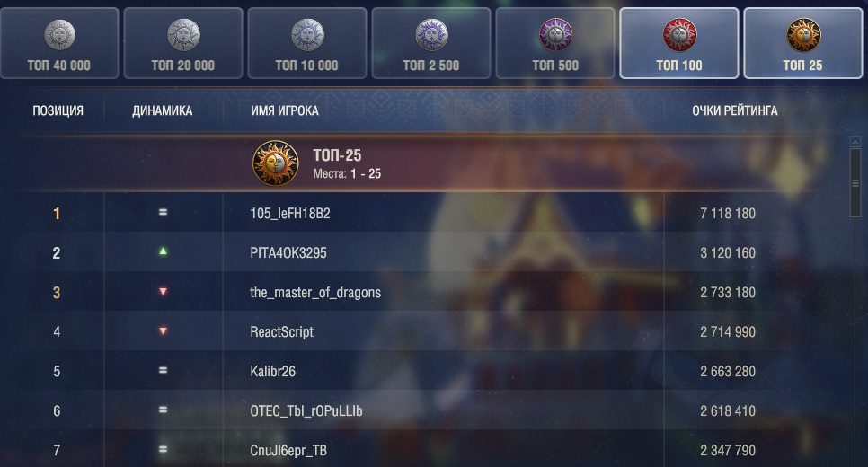This screenshot has width=868, height=467.
Task: Click the ПОЗИЦИЯ column header
Action: click(x=58, y=110)
